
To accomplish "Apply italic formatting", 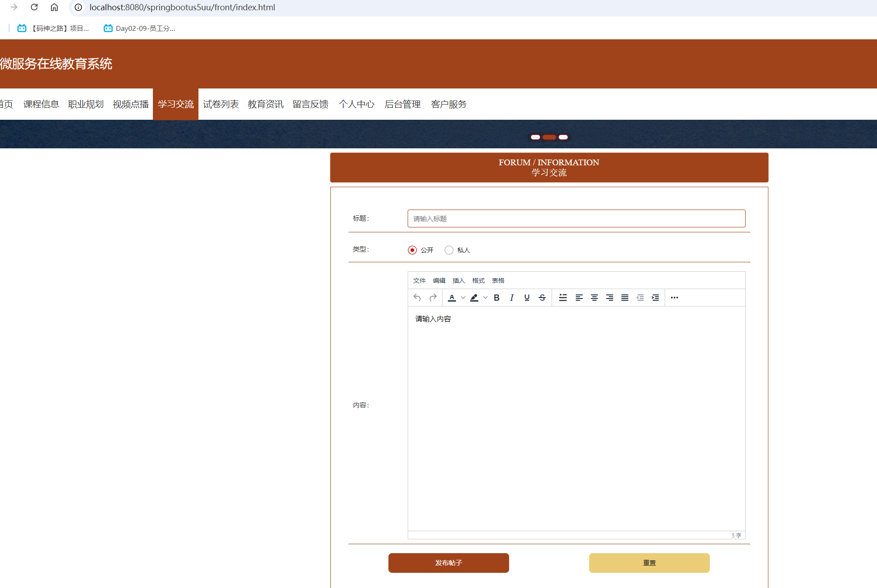I will [x=511, y=298].
